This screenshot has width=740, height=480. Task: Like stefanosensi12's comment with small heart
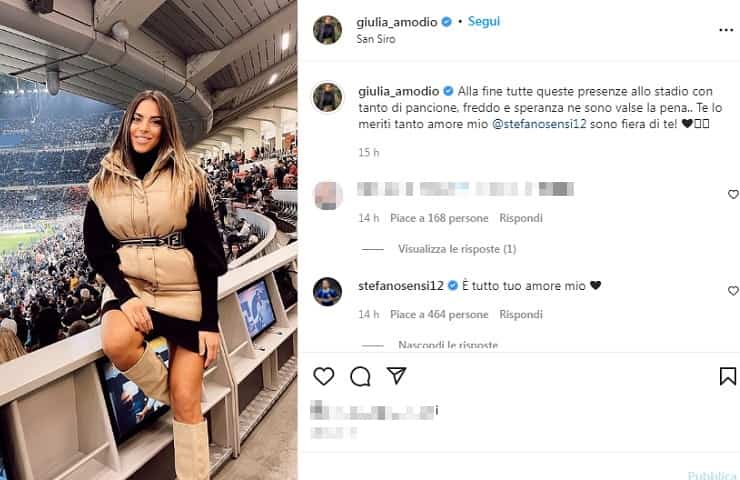tap(733, 291)
